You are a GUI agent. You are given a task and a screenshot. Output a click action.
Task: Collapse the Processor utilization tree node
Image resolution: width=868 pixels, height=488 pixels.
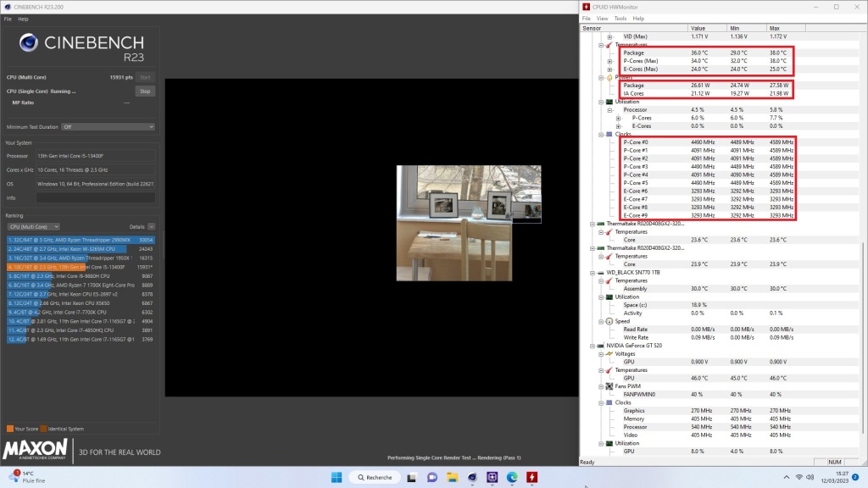click(609, 109)
